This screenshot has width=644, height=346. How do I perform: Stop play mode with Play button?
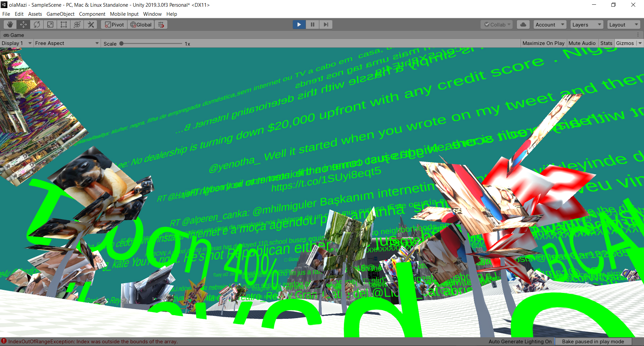pos(299,24)
